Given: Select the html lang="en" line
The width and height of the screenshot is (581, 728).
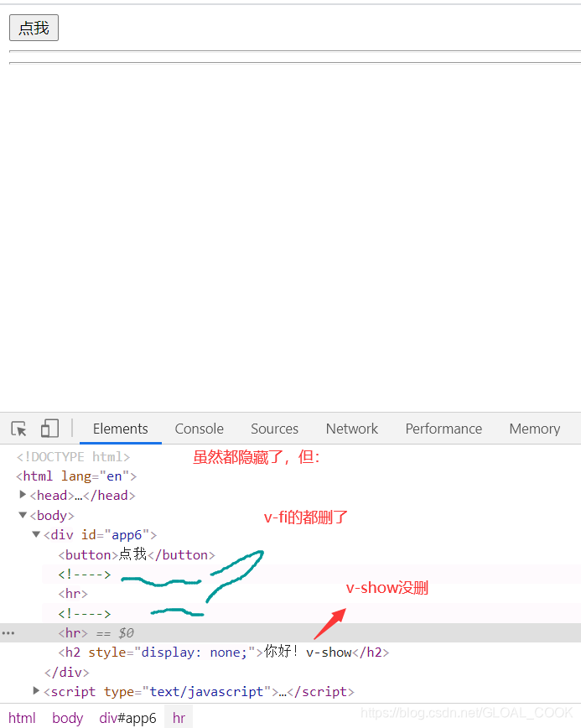Looking at the screenshot, I should 76,476.
